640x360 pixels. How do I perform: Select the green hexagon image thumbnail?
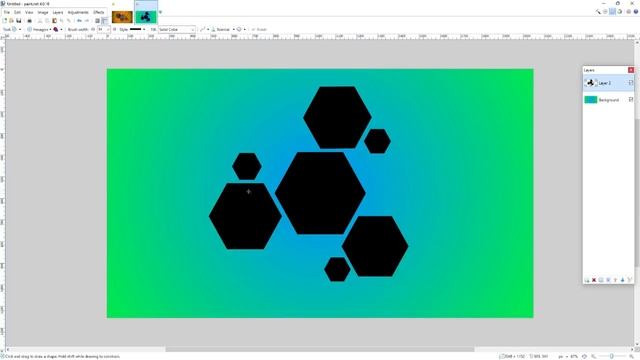tap(146, 17)
